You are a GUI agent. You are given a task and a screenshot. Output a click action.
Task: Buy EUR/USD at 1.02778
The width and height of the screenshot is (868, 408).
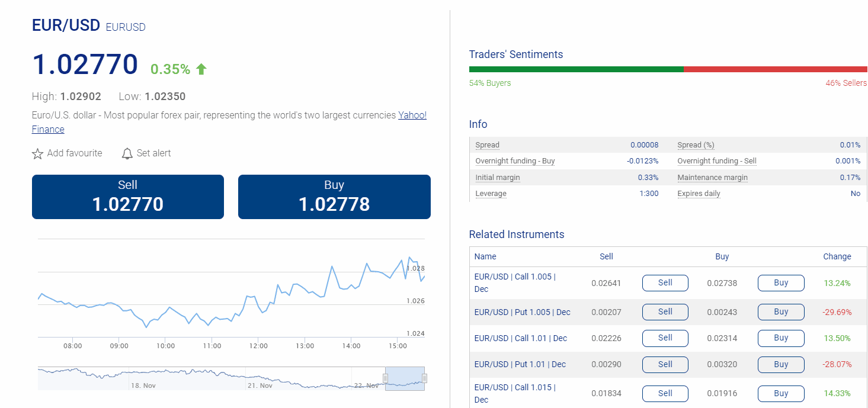(334, 197)
